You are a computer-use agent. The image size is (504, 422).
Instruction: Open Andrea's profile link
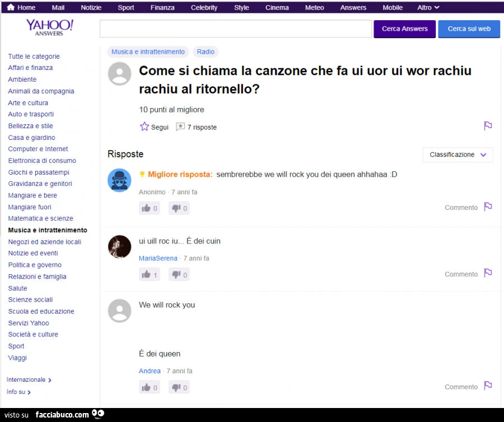(x=150, y=371)
